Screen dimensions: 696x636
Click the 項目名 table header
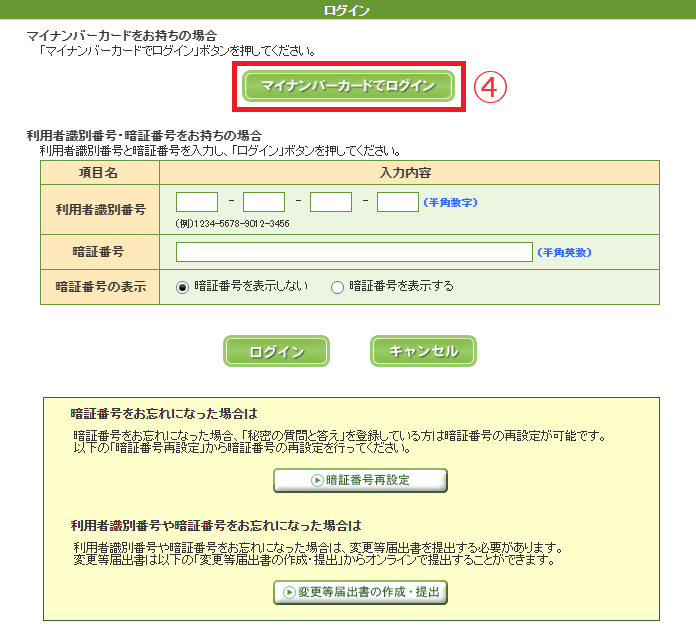(x=99, y=173)
